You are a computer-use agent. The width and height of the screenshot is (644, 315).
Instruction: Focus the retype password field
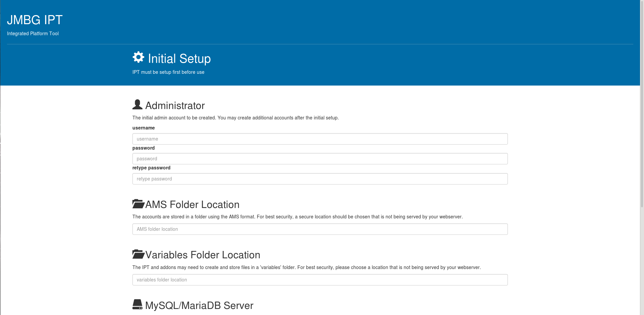tap(320, 179)
